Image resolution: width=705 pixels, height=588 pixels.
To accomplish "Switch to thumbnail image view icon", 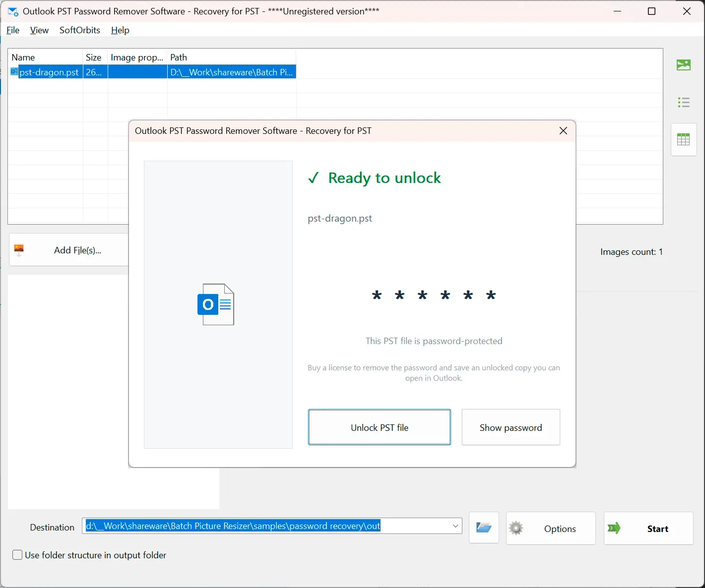I will pyautogui.click(x=684, y=65).
